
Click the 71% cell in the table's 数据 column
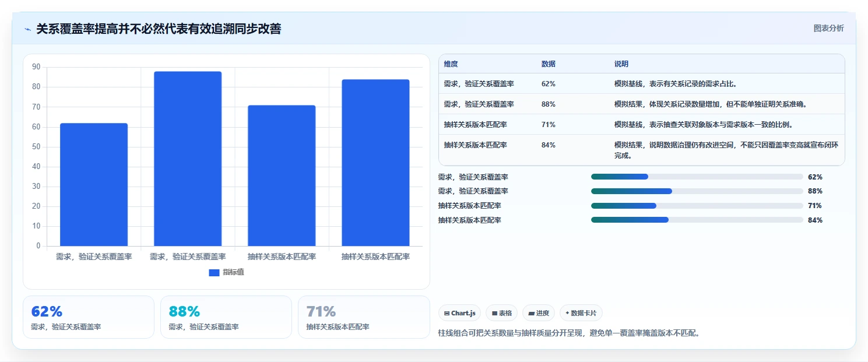(549, 124)
